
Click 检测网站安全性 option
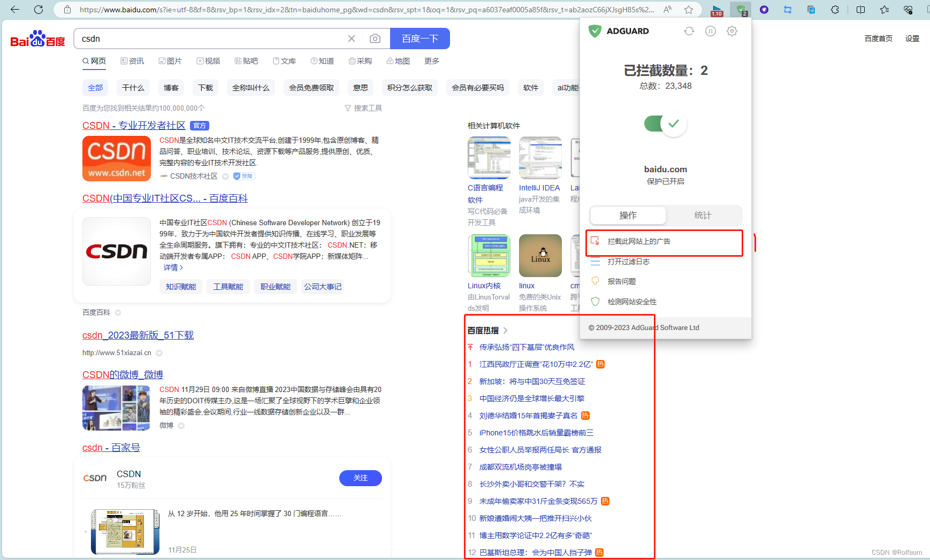pyautogui.click(x=632, y=302)
